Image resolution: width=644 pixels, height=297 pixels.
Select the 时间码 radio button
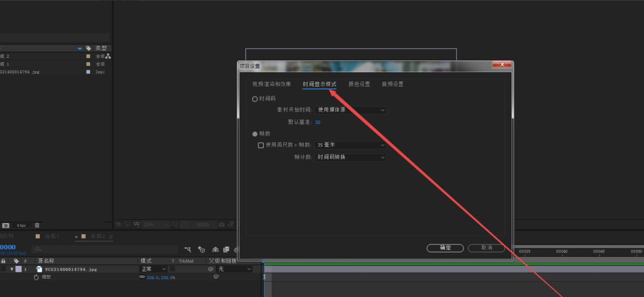pos(255,99)
